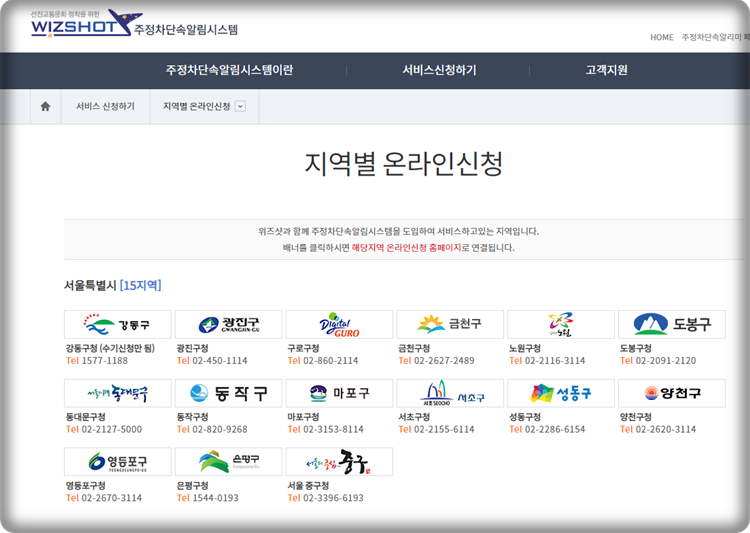Click phone number Tel 02-2620-3114

pos(658,430)
